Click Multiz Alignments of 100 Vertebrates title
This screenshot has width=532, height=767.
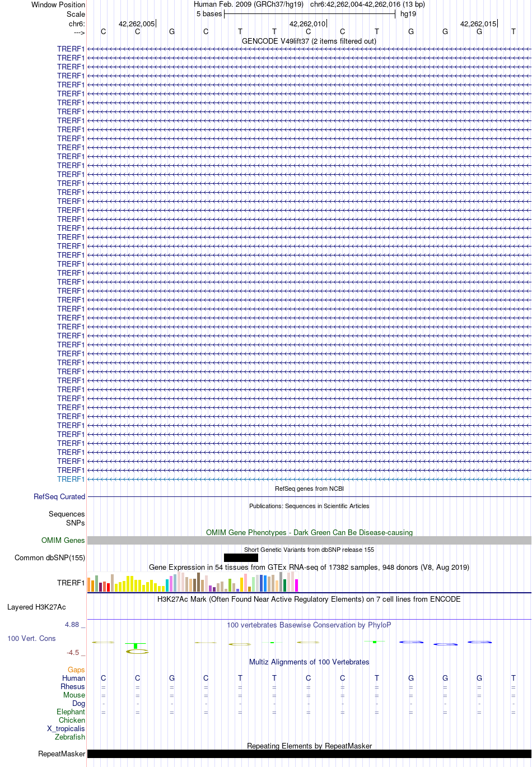click(309, 662)
